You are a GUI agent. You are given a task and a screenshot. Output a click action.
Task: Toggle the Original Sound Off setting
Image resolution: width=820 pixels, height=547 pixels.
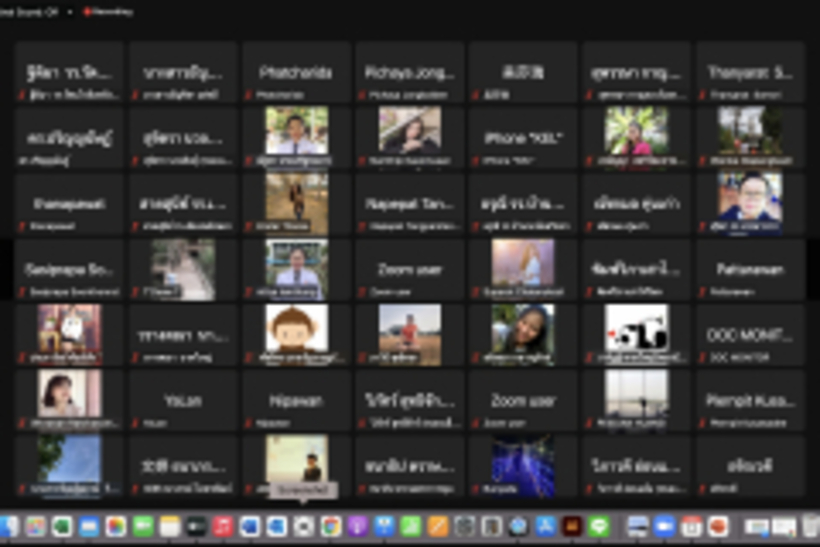[28, 12]
